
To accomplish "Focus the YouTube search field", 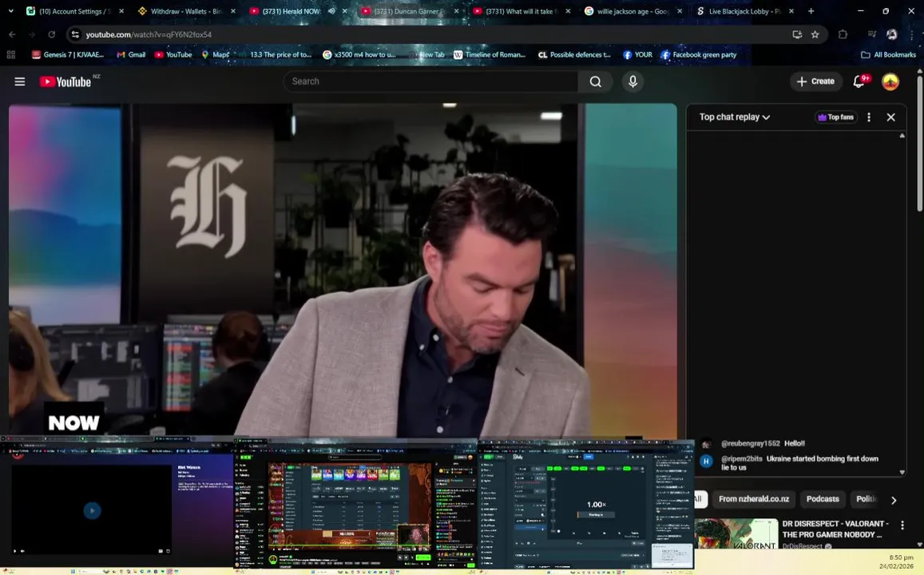I will coord(430,81).
